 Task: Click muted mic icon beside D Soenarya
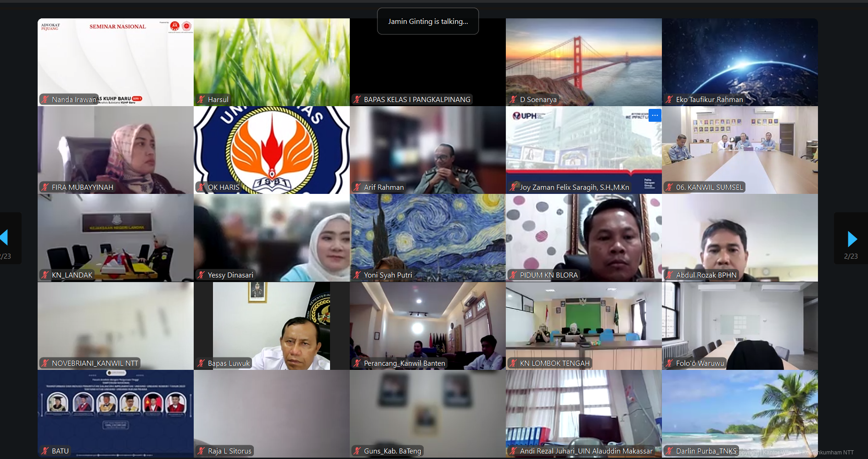(x=513, y=99)
